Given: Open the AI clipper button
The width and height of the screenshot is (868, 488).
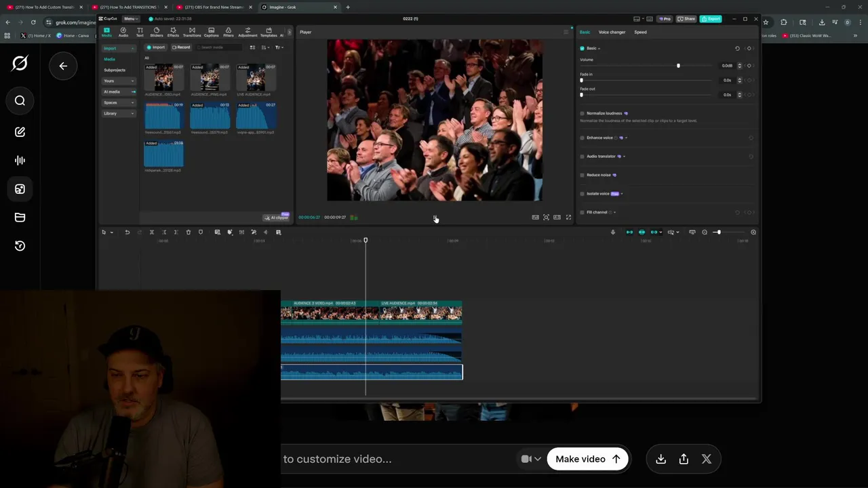Looking at the screenshot, I should coord(277,218).
